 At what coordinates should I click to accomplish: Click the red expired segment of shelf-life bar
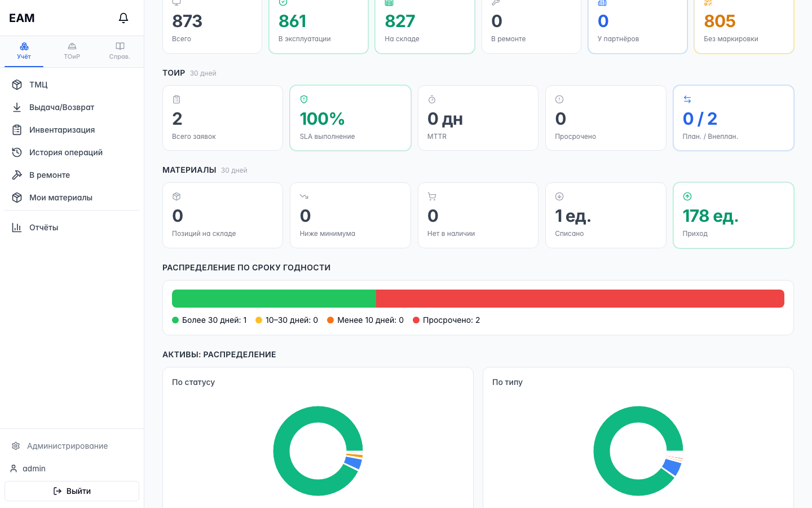coord(580,299)
